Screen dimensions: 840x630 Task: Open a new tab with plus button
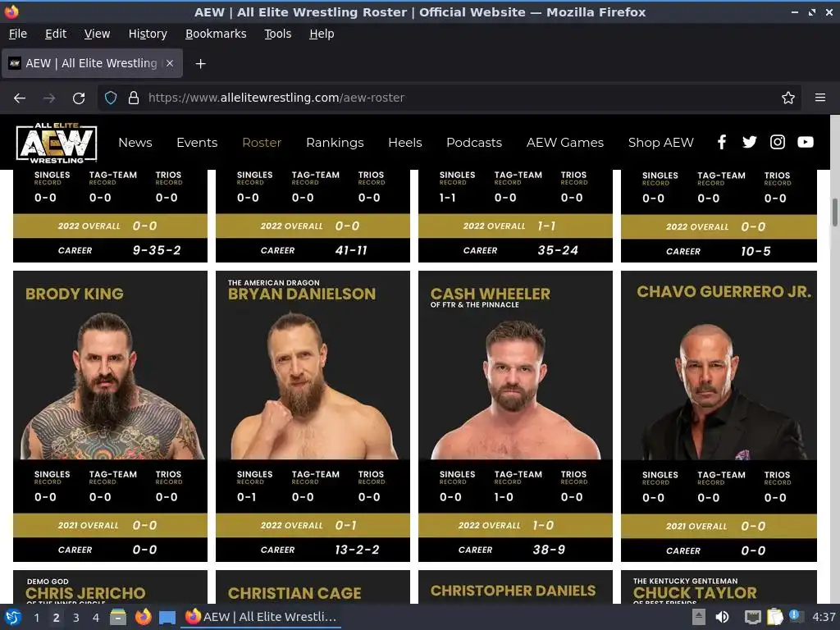coord(200,64)
